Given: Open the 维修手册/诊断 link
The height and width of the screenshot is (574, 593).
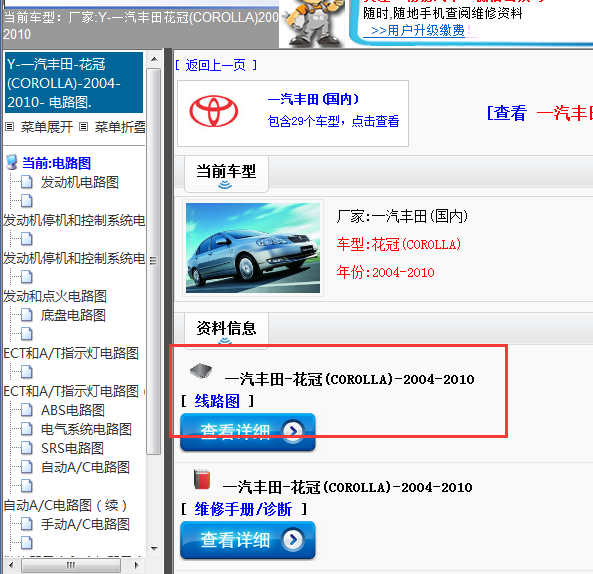Looking at the screenshot, I should coord(243,509).
